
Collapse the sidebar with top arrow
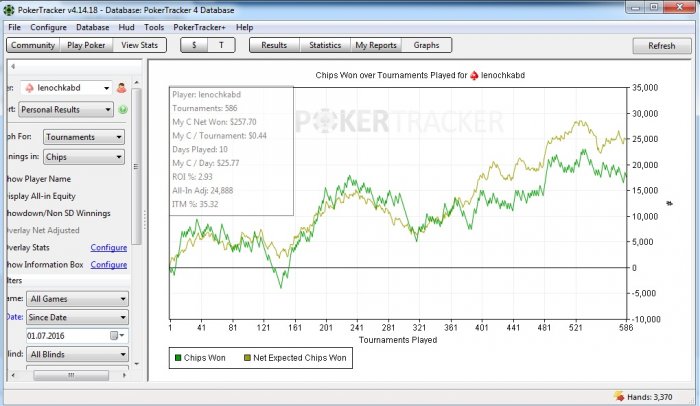[x=13, y=67]
